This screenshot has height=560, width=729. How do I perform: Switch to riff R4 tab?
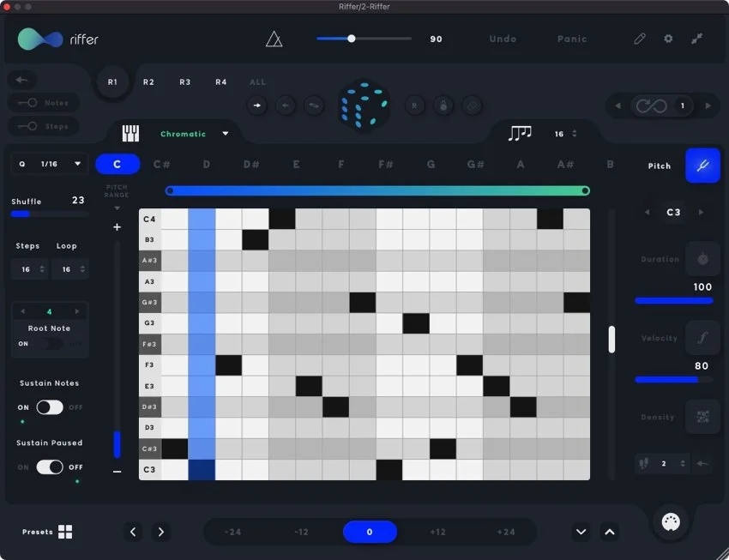pyautogui.click(x=220, y=81)
